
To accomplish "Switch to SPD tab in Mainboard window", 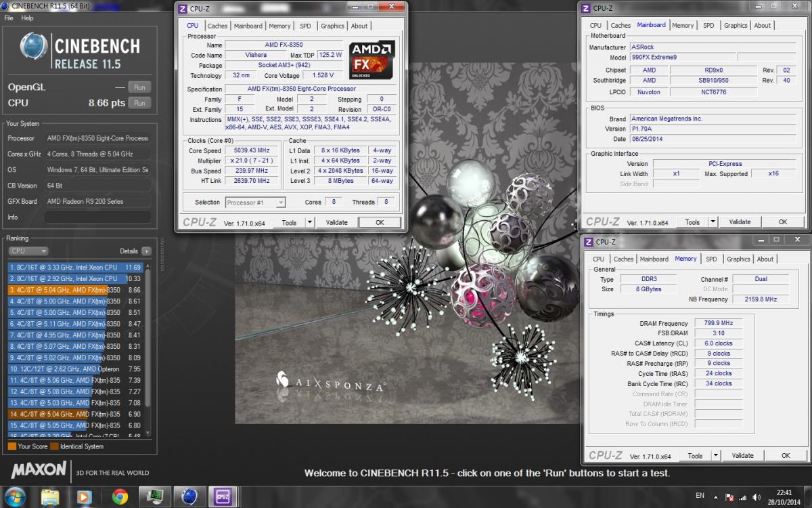I will point(708,25).
